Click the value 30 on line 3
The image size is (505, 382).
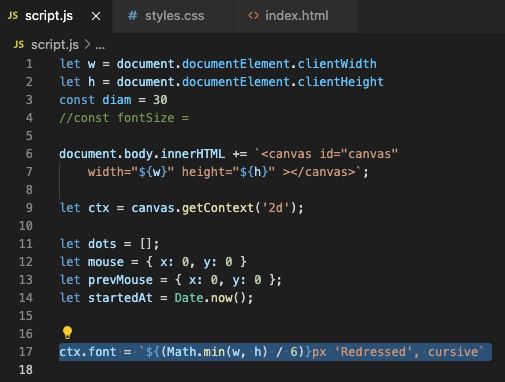(x=160, y=100)
